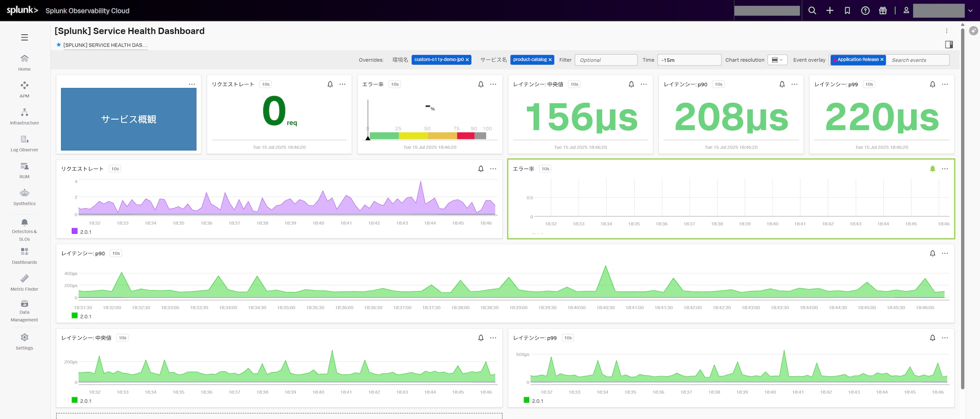The image size is (980, 419).
Task: Open Dashboards in sidebar
Action: [x=24, y=256]
